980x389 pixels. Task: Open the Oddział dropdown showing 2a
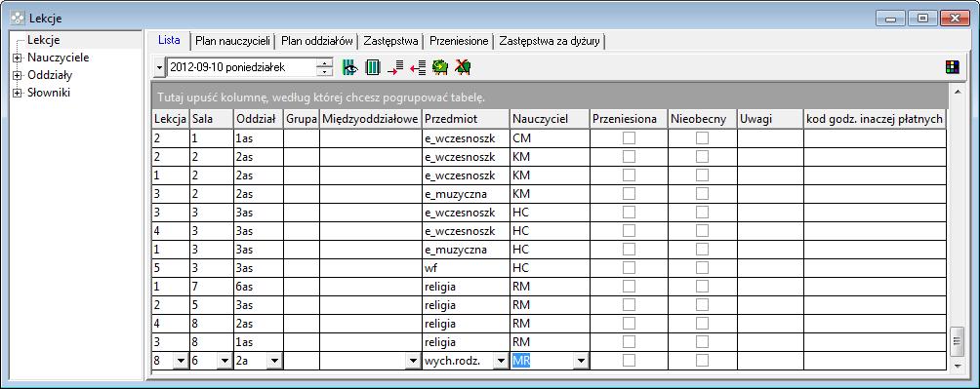click(x=274, y=361)
